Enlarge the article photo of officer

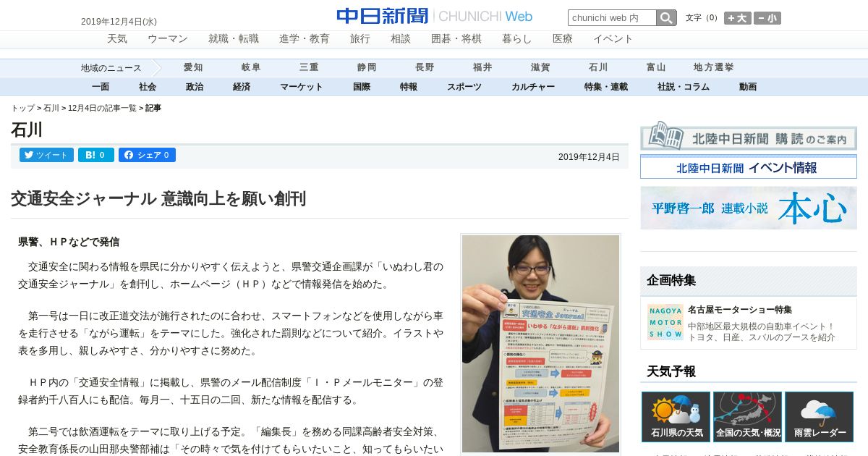[540, 345]
